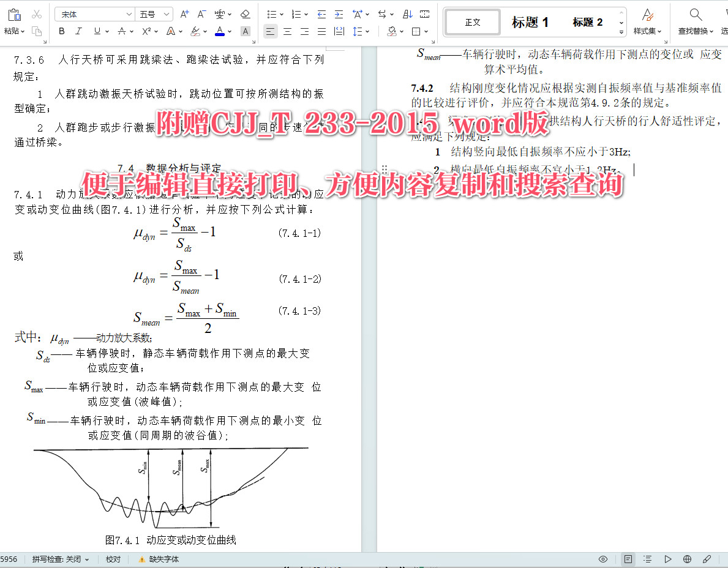This screenshot has width=728, height=568.
Task: Toggle center alignment for the paragraph
Action: coord(287,31)
